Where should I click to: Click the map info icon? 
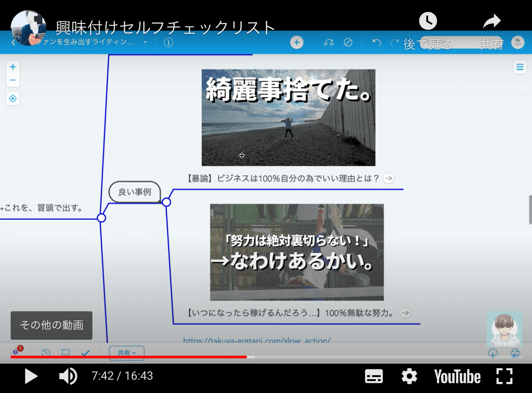pos(168,43)
